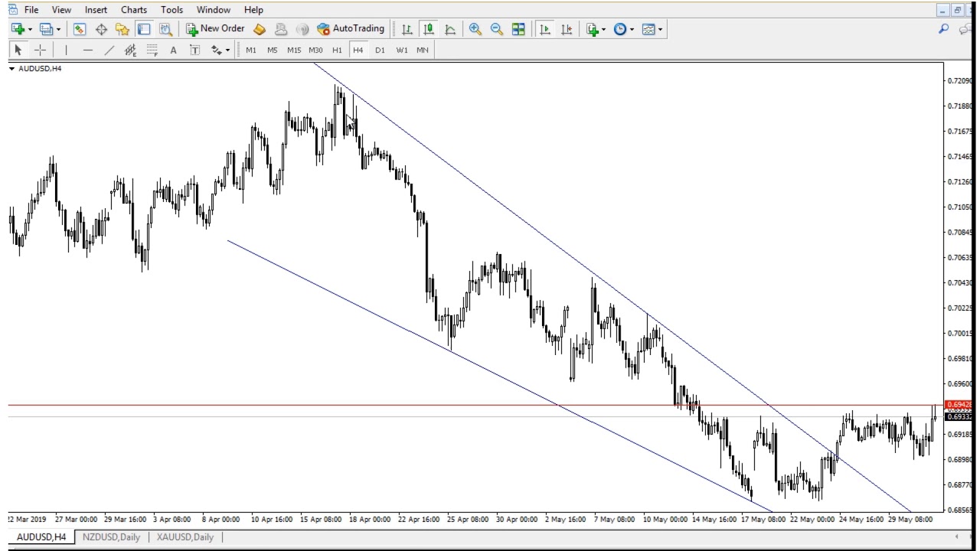
Task: Click the search magnifier icon
Action: coord(943,29)
